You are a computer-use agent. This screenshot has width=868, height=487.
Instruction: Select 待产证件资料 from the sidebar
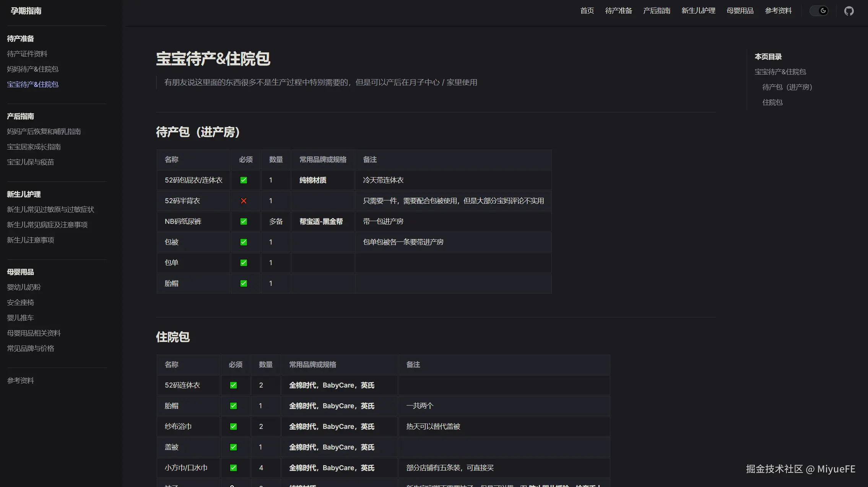tap(27, 54)
